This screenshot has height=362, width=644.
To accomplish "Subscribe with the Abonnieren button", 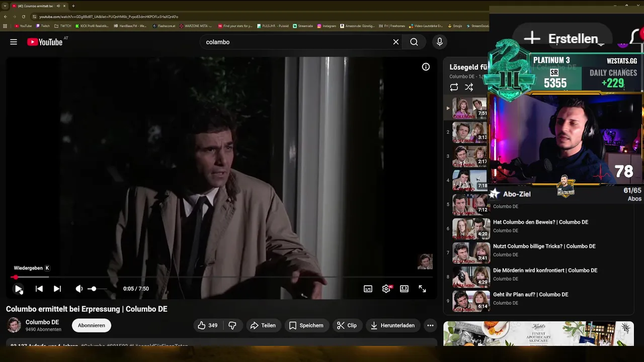I will click(92, 325).
